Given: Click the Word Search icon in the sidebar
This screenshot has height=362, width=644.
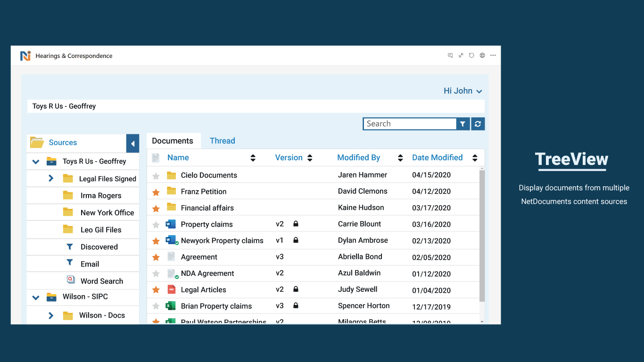Looking at the screenshot, I should pyautogui.click(x=70, y=280).
